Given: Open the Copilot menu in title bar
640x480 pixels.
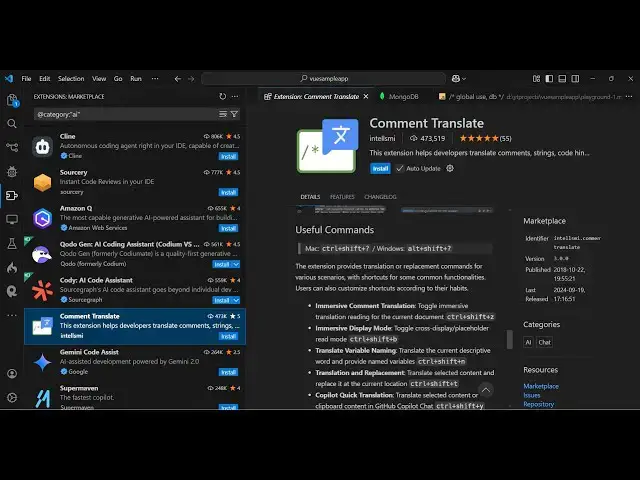Looking at the screenshot, I should click(459, 79).
